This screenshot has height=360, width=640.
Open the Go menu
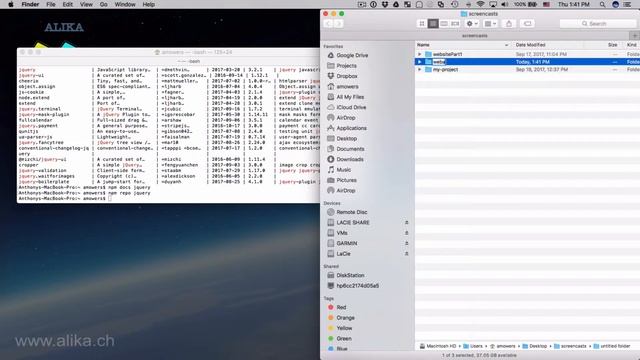click(104, 4)
